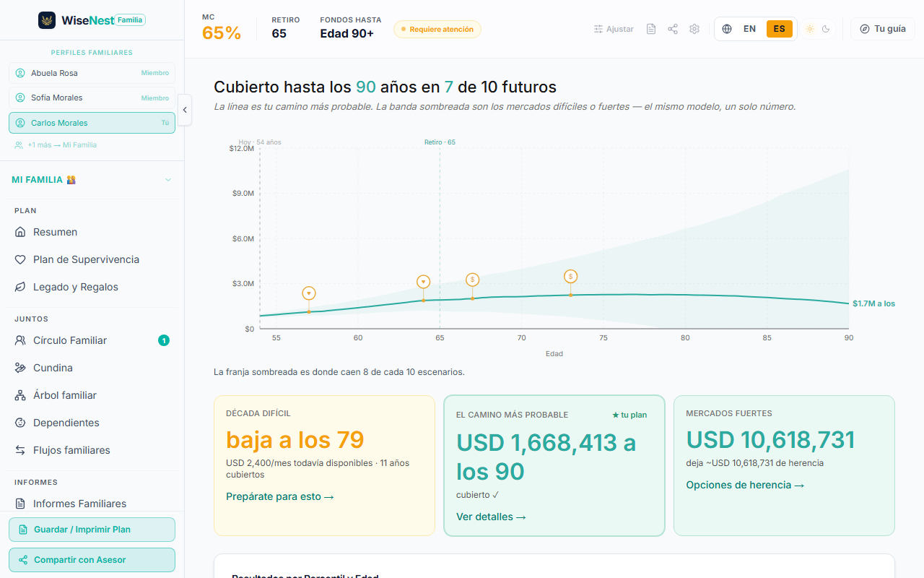
Task: Click the $1.7M end label on chart
Action: point(873,303)
